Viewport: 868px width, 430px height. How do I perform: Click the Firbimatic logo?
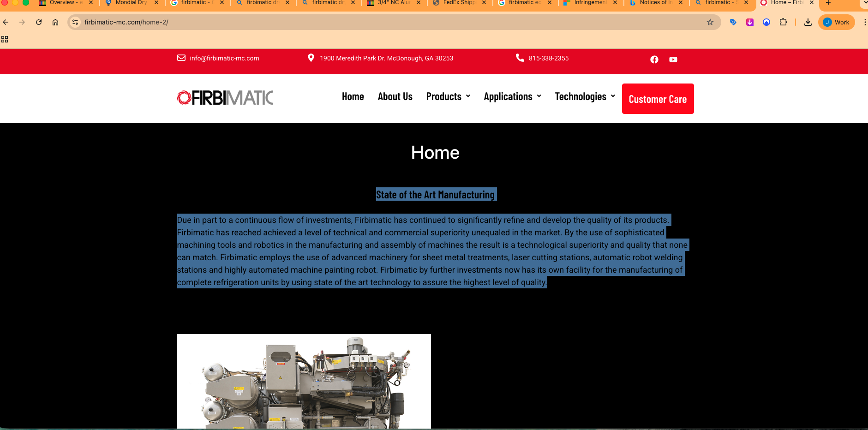tap(225, 98)
